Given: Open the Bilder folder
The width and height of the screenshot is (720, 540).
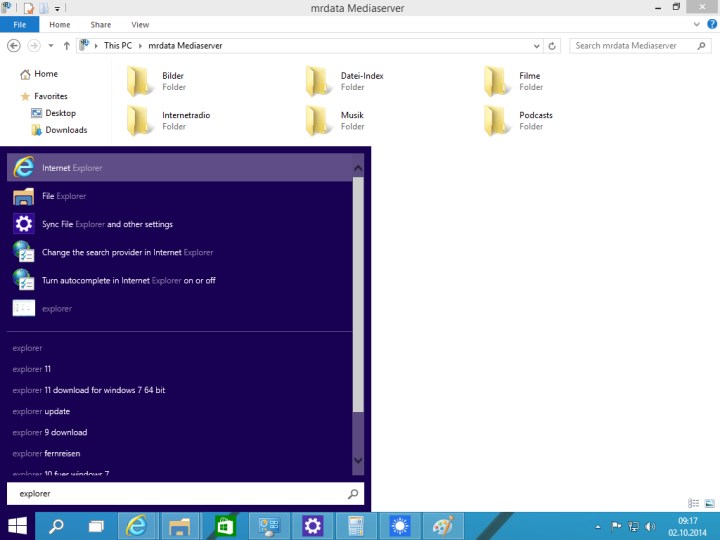Looking at the screenshot, I should coord(156,81).
